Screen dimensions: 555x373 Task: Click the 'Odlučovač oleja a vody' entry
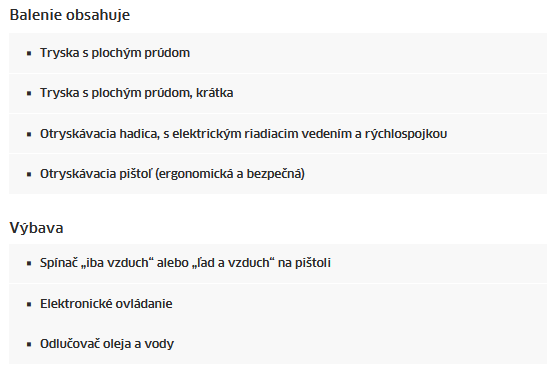(278, 344)
